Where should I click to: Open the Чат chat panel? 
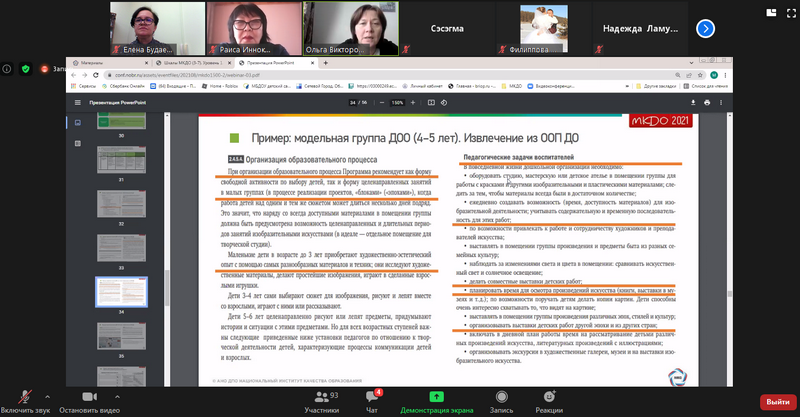point(372,398)
